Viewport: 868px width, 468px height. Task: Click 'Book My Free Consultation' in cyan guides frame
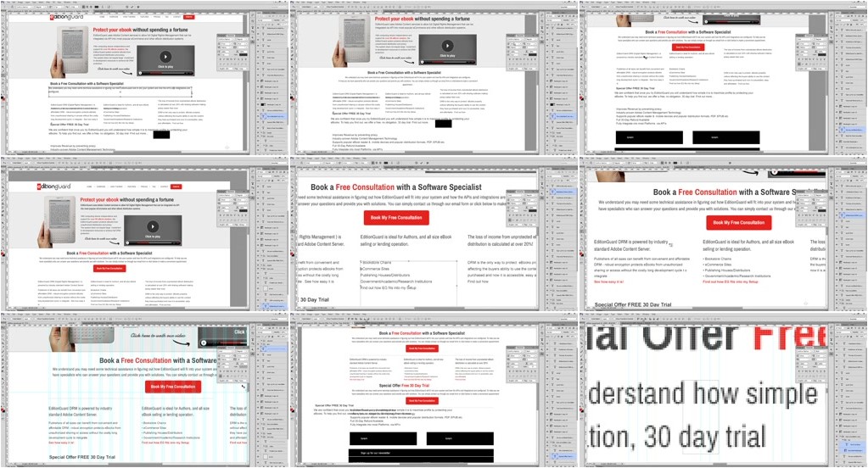pos(173,387)
